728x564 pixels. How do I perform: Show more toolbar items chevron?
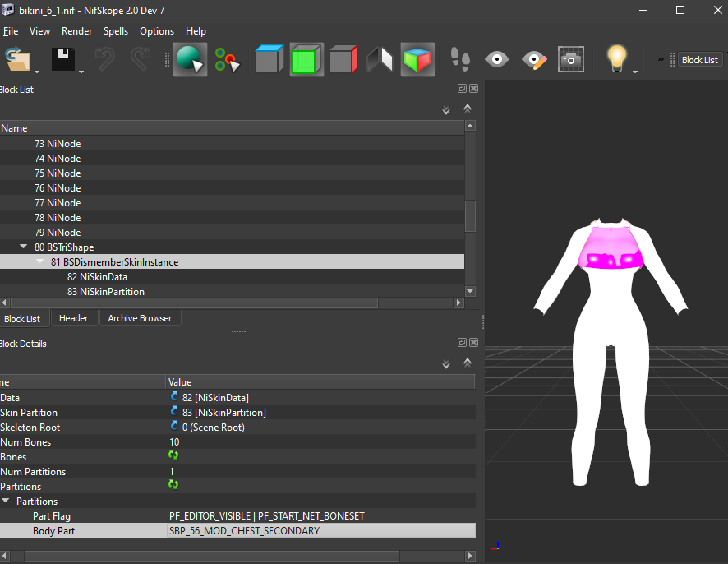tap(661, 59)
